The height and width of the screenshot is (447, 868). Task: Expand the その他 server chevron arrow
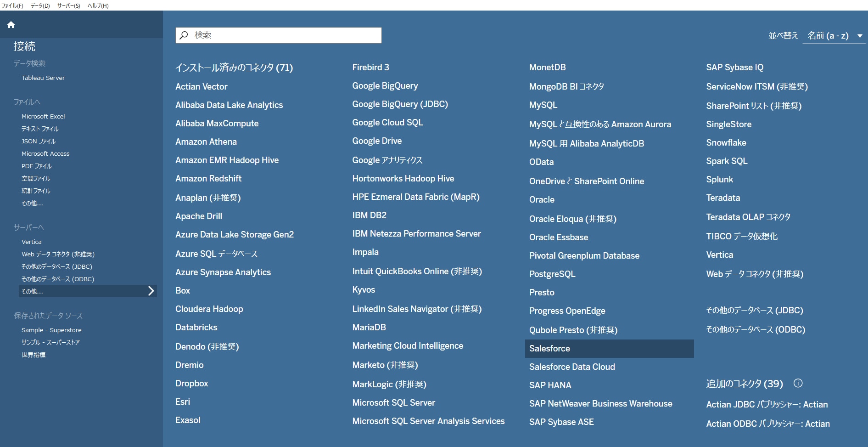tap(151, 291)
